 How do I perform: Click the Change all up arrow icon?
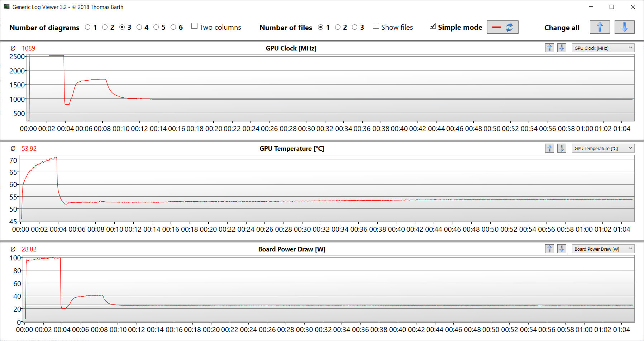(x=600, y=27)
